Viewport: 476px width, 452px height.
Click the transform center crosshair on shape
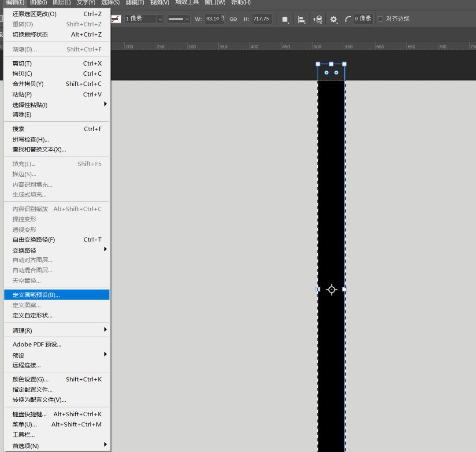coord(331,289)
